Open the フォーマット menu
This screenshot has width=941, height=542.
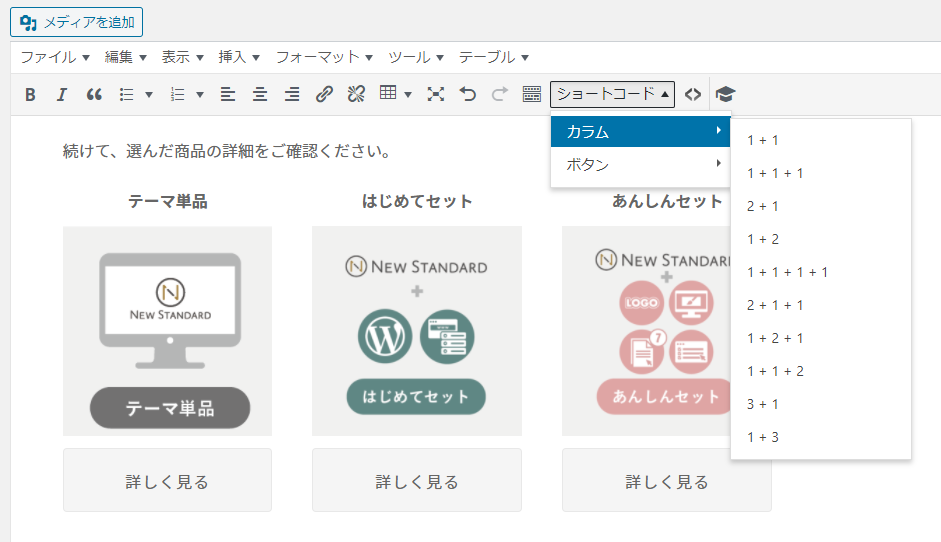(323, 57)
